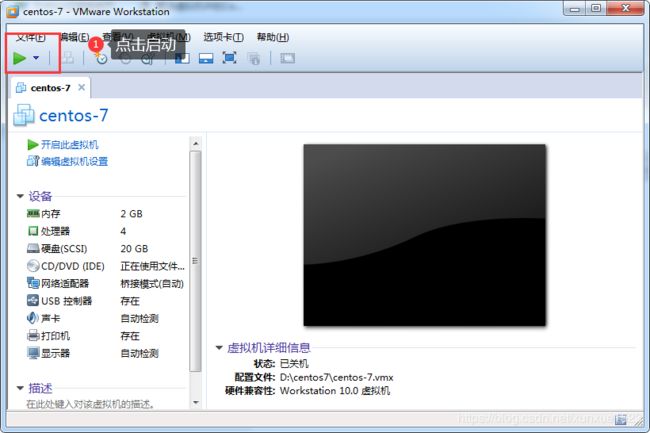Click the description field reading 在此处键入对该虚拟机的描述
Screen dimensions: 650x433
point(90,404)
